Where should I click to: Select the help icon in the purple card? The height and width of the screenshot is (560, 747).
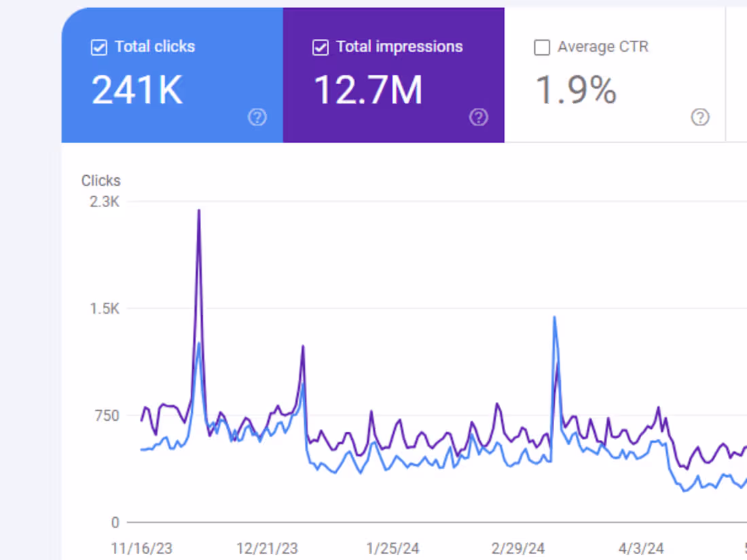click(x=479, y=117)
